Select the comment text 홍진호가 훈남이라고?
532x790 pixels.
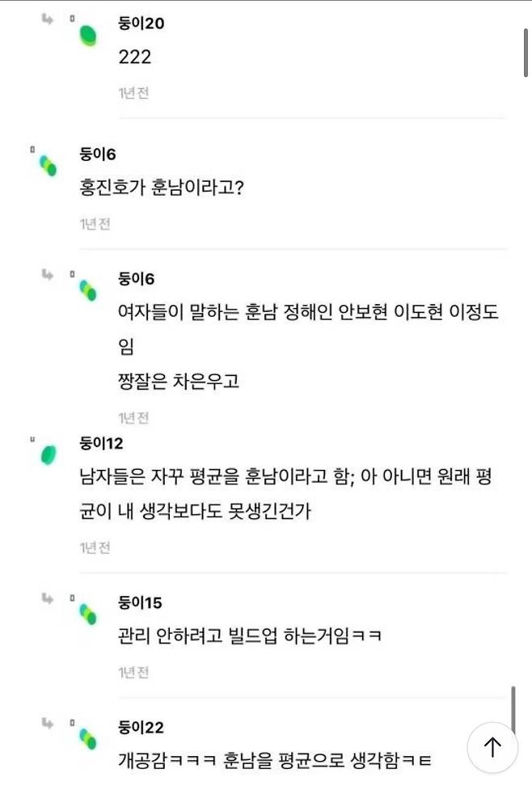coord(171,189)
